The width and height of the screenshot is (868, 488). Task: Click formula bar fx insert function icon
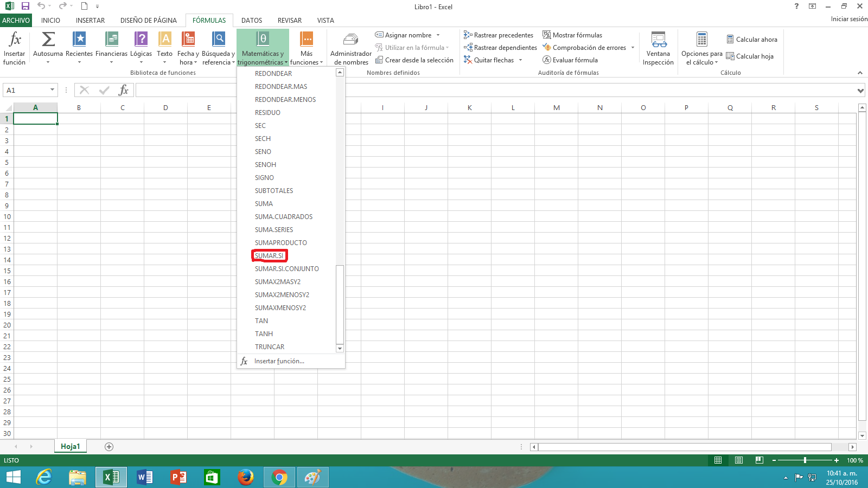(124, 90)
